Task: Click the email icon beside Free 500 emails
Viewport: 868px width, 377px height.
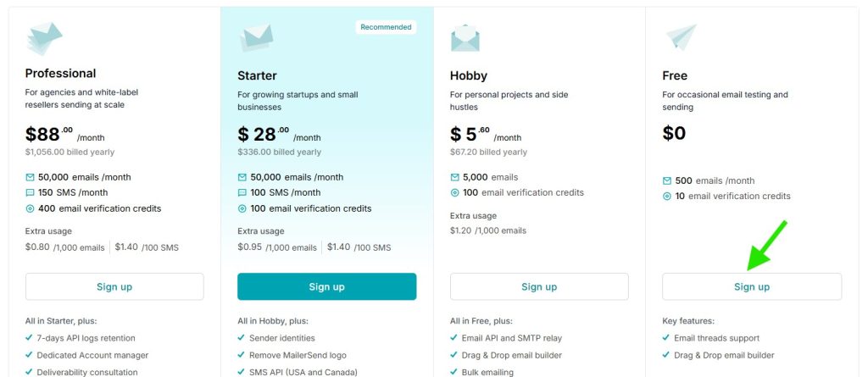Action: (x=667, y=181)
